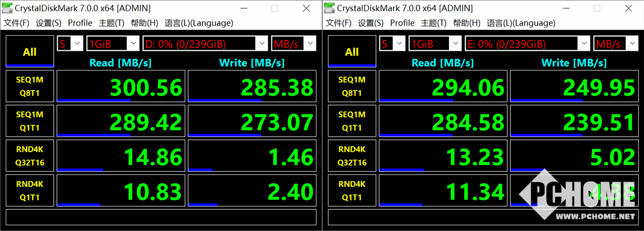The image size is (644, 231).
Task: Click CrystalDiskMark app icon in left title bar
Action: point(7,8)
